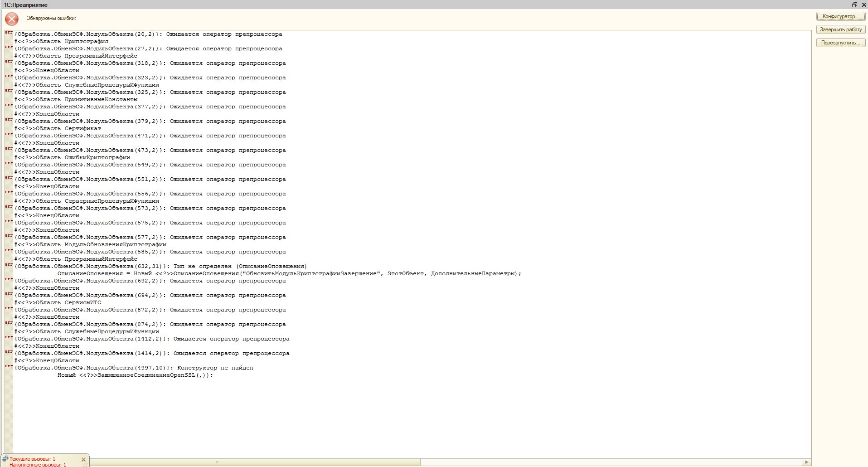Select the "Конструктор не найден" error line
Image resolution: width=868 pixels, height=467 pixels.
(135, 368)
